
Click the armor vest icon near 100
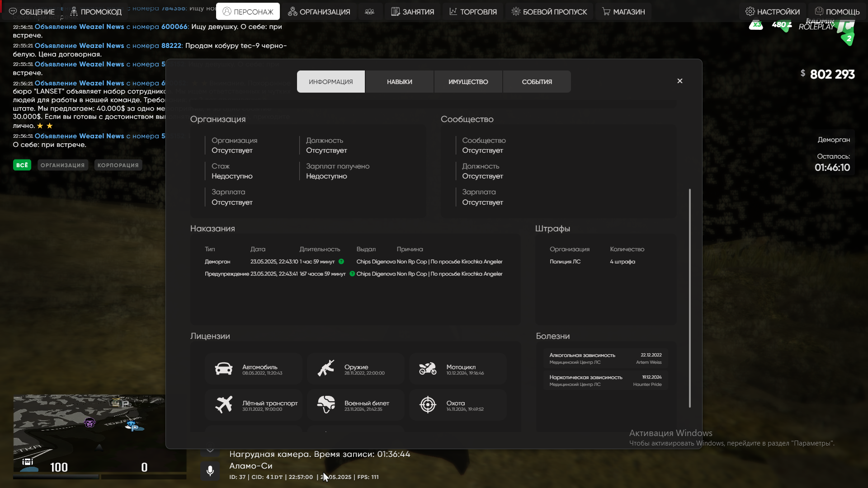pyautogui.click(x=28, y=462)
